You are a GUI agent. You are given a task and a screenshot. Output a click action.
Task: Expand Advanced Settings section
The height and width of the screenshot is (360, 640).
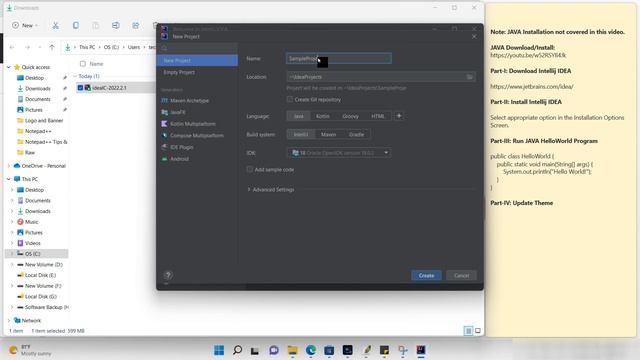(271, 189)
